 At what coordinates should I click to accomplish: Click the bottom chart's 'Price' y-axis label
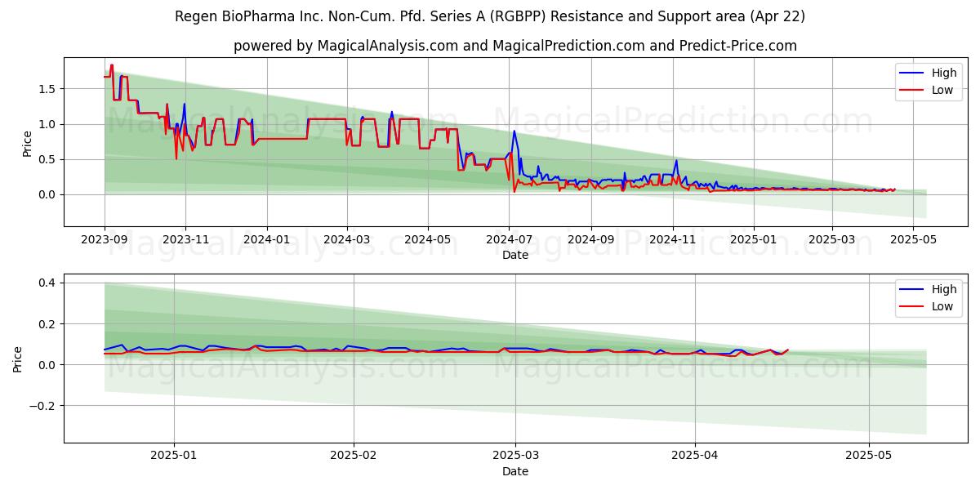coord(18,359)
